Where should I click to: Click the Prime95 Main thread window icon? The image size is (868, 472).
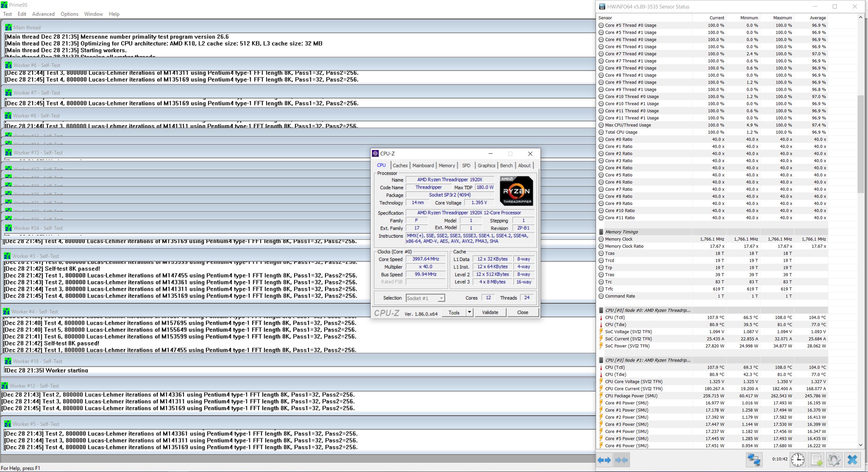pyautogui.click(x=8, y=27)
